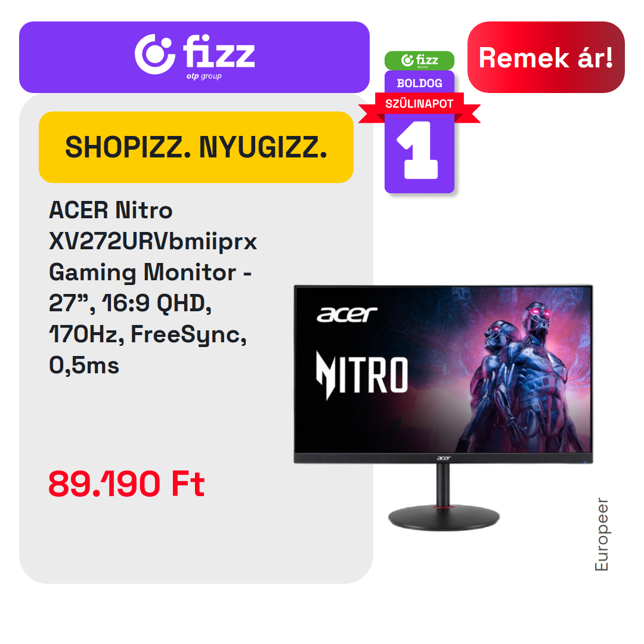Viewport: 644px width, 644px height.
Task: Click the monitor's round stand base
Action: [x=444, y=518]
